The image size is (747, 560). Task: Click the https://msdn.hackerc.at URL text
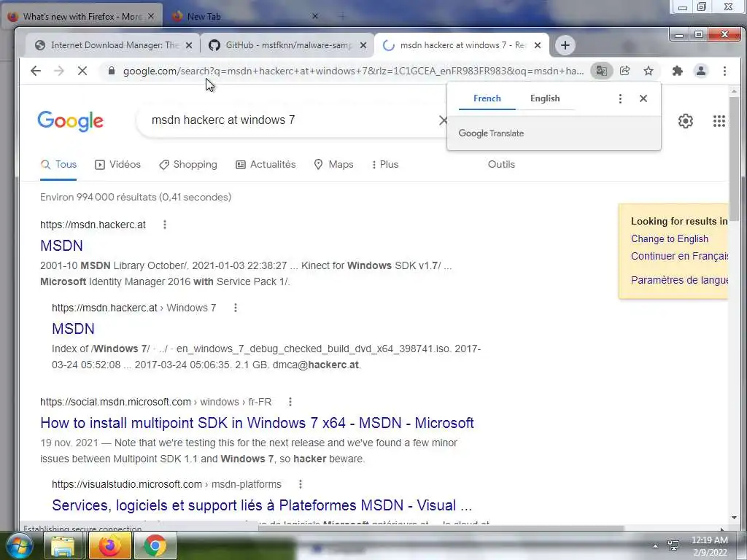(93, 225)
